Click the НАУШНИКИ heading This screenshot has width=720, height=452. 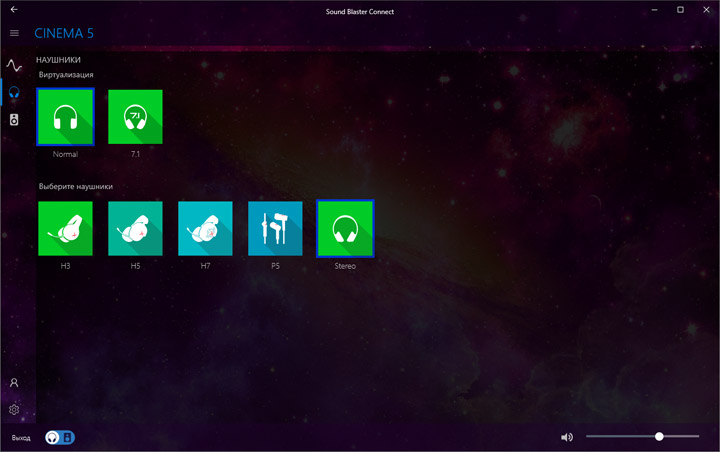[x=58, y=60]
